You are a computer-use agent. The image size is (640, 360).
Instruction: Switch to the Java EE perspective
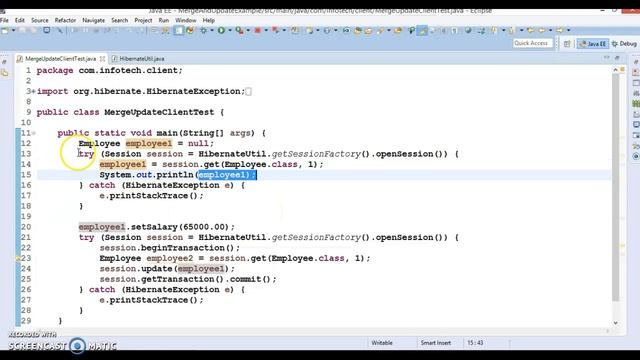coord(593,44)
